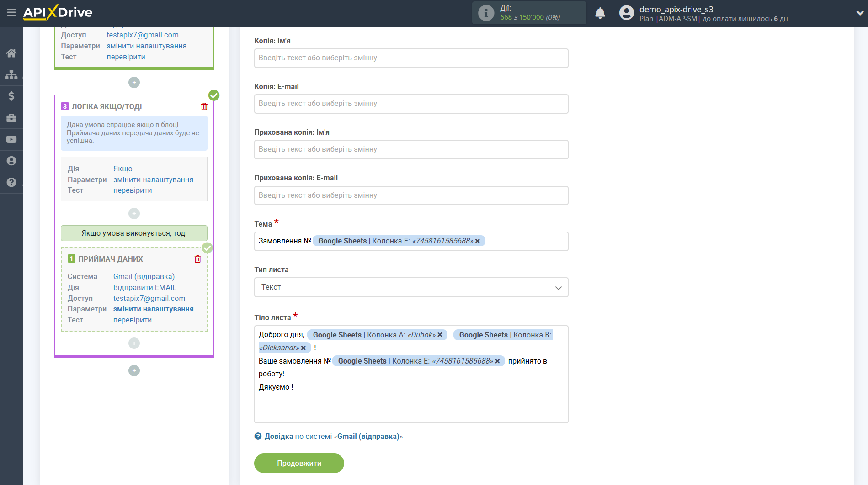Click the ЛОГІКА ЯКЩО/ТОДІ heading
868x485 pixels.
(x=107, y=106)
